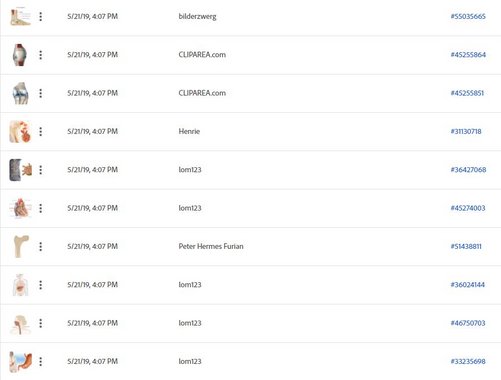The height and width of the screenshot is (380, 501).
Task: Open more options for Peter Hermes Furian row
Action: pos(41,246)
